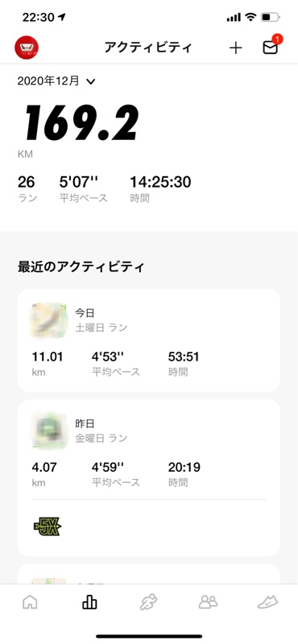Open the 11.01 km Saturday run card
The image size is (298, 644).
pos(149,341)
